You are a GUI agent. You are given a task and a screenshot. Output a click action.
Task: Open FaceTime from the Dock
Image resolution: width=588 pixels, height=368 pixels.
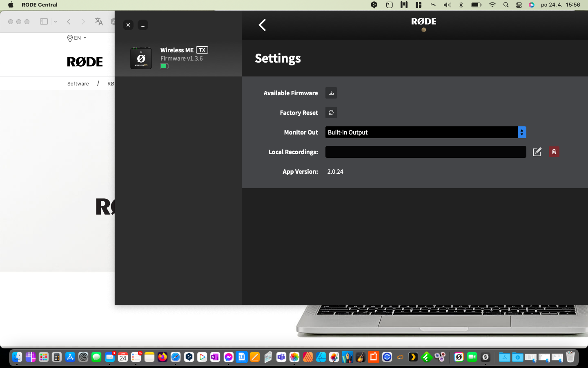[x=472, y=357]
